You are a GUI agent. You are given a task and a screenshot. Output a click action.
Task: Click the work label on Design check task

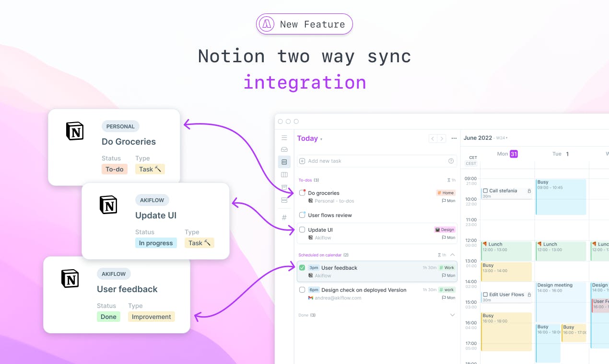pyautogui.click(x=447, y=290)
